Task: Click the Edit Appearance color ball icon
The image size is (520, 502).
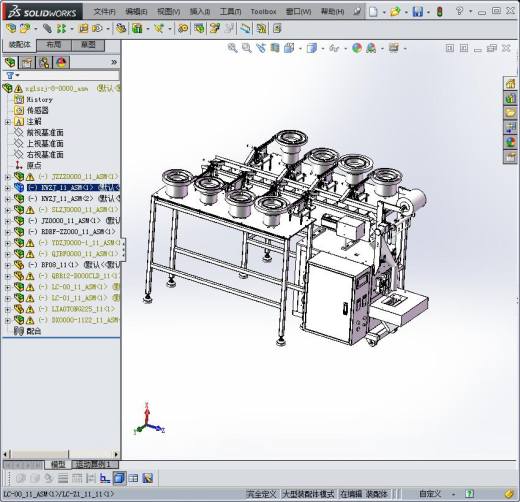Action: pos(357,48)
